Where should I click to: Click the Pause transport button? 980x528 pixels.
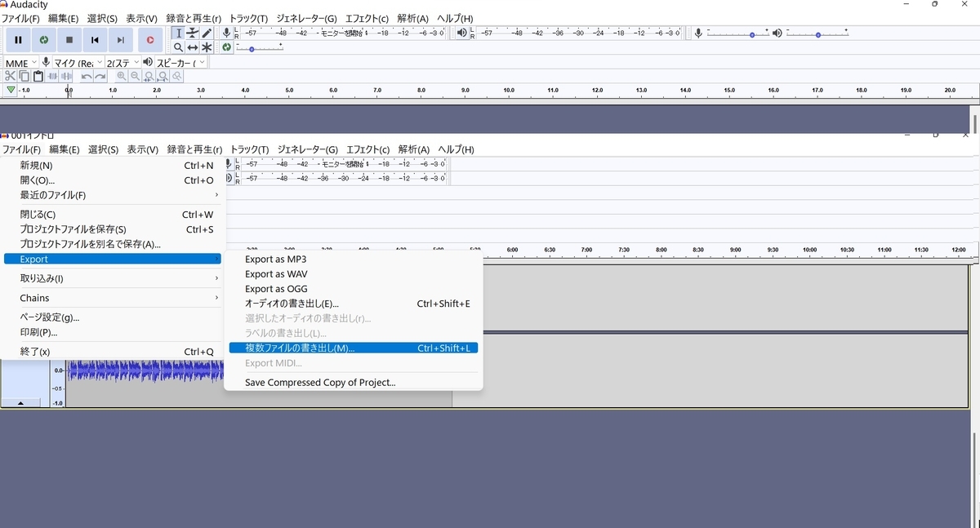point(18,39)
